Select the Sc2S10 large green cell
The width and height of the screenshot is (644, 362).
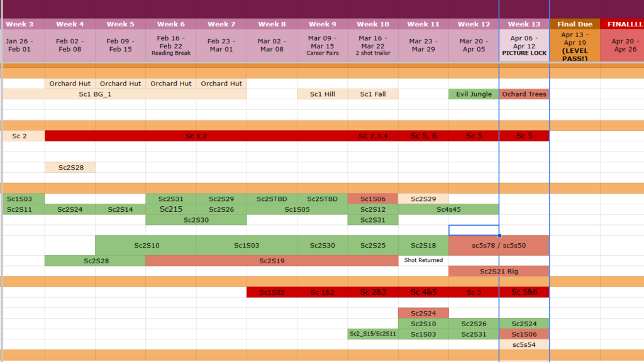(x=146, y=246)
